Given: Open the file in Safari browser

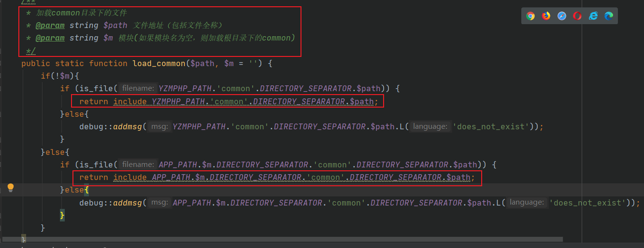Looking at the screenshot, I should click(561, 16).
